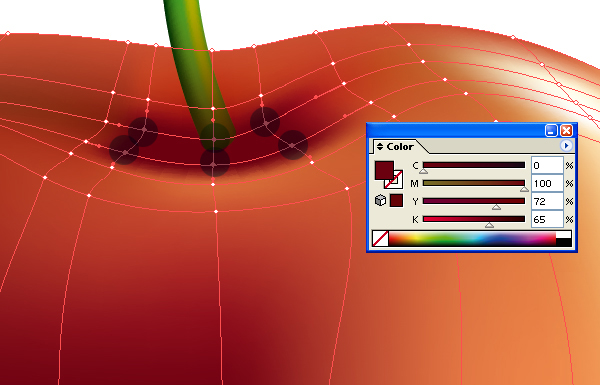Minimize the Color panel window
Screen dimensions: 600x387
tap(551, 131)
